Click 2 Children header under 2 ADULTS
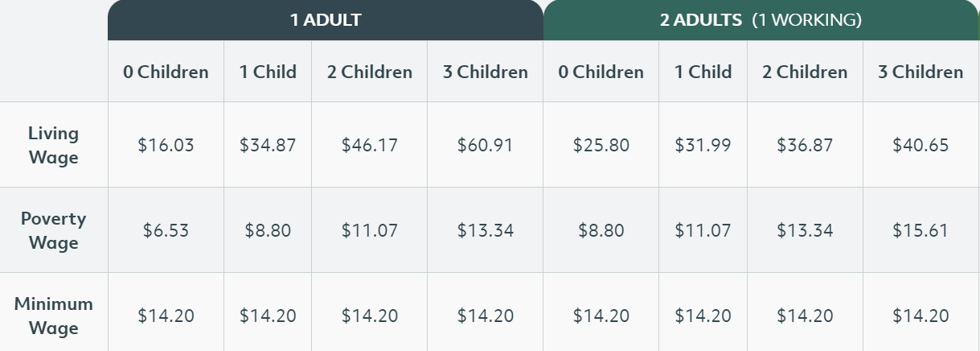The height and width of the screenshot is (351, 980). (x=805, y=72)
